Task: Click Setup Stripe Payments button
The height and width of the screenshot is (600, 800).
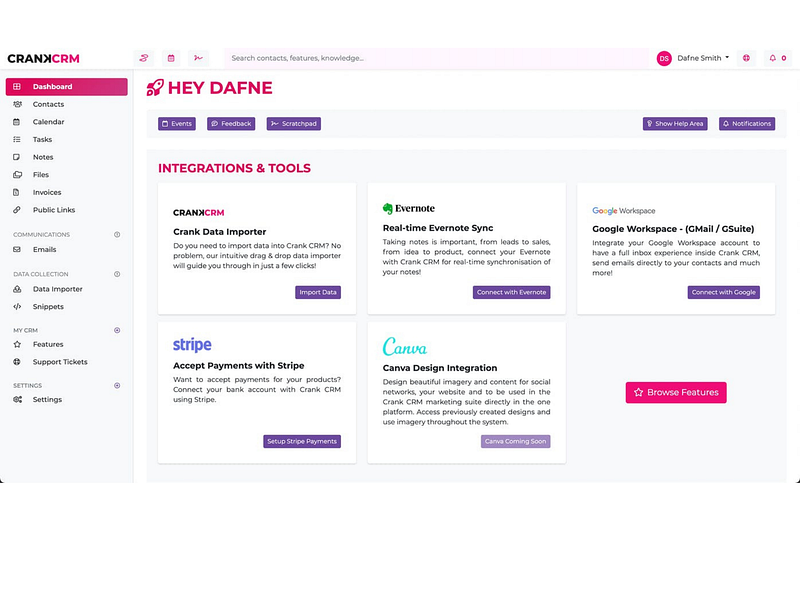Action: tap(302, 441)
